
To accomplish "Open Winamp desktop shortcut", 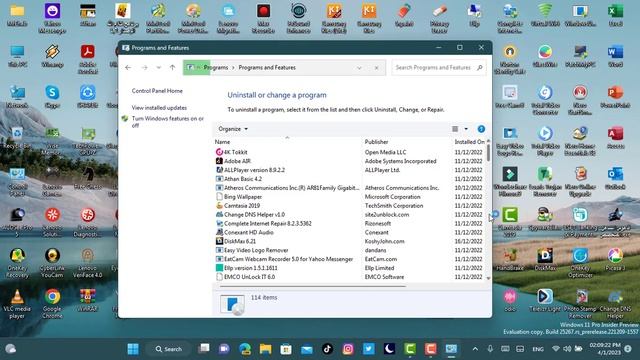I will (52, 56).
